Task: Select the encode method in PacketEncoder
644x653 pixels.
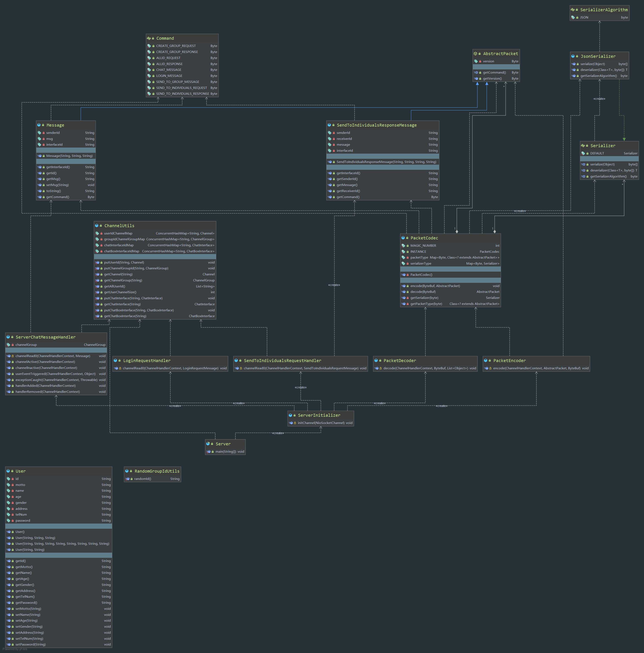Action: [537, 368]
